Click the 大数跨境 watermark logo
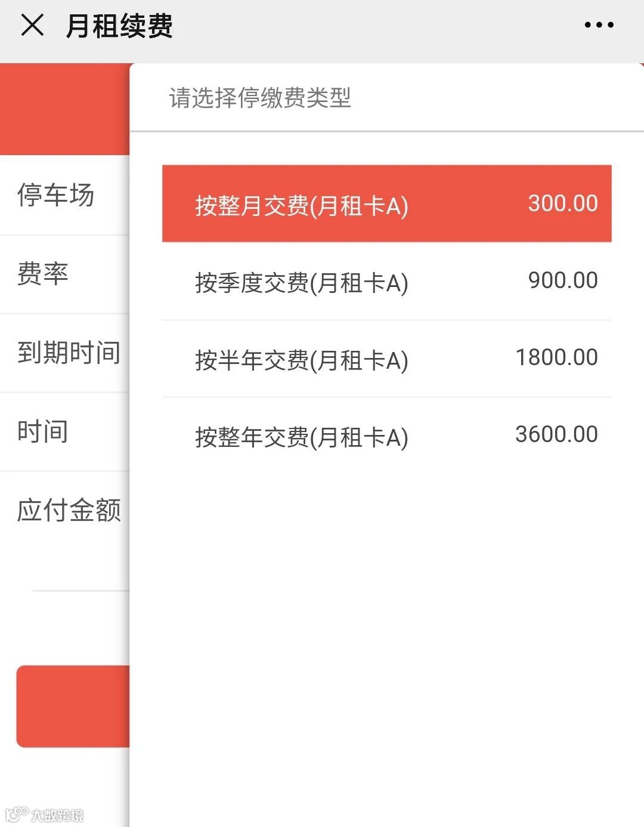Image resolution: width=644 pixels, height=827 pixels. pos(45,814)
